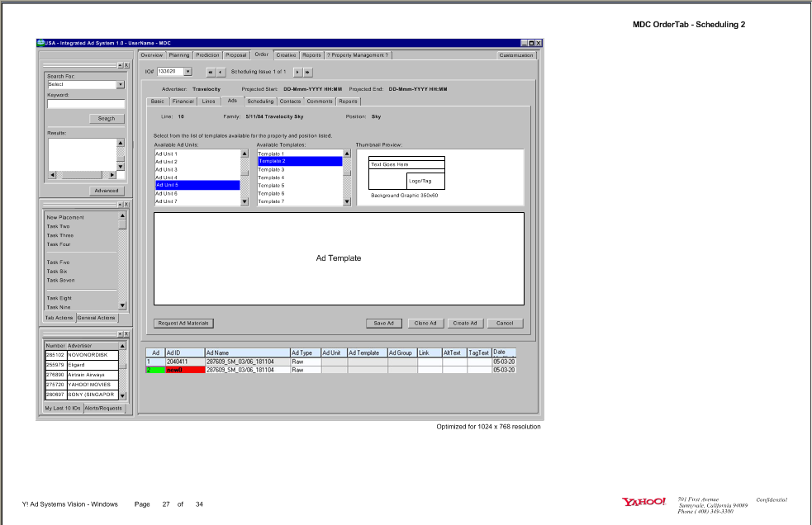Switch to the Scheduling tab
Image resolution: width=812 pixels, height=525 pixels.
(x=260, y=101)
